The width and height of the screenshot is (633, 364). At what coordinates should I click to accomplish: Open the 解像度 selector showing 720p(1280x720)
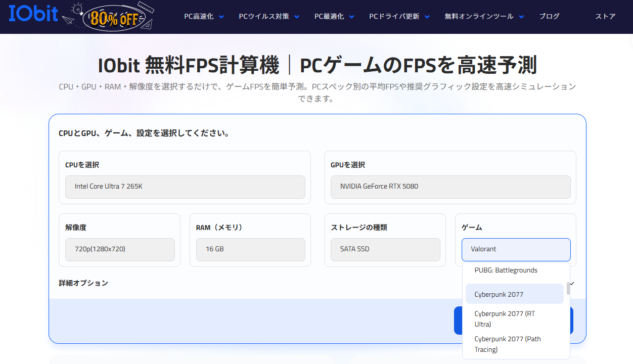(120, 249)
